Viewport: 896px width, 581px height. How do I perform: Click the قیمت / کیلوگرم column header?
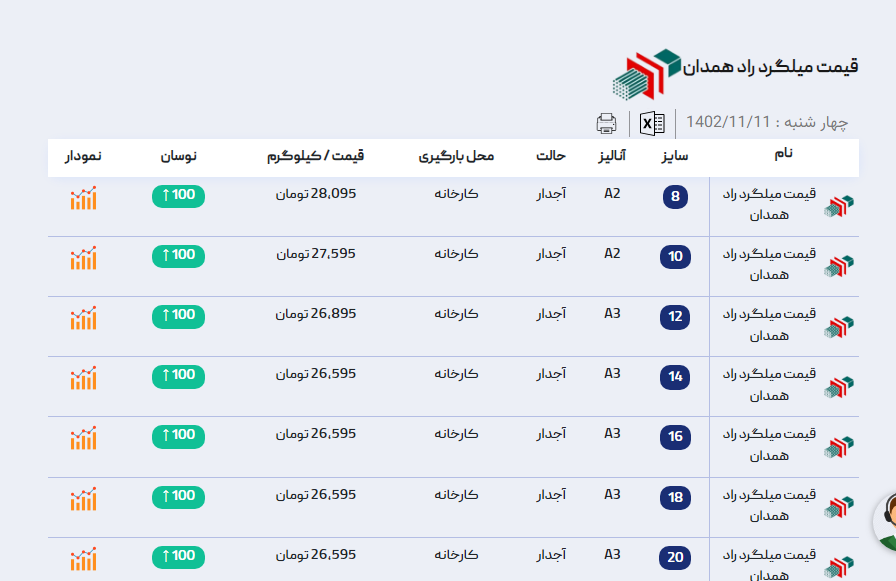(x=315, y=157)
